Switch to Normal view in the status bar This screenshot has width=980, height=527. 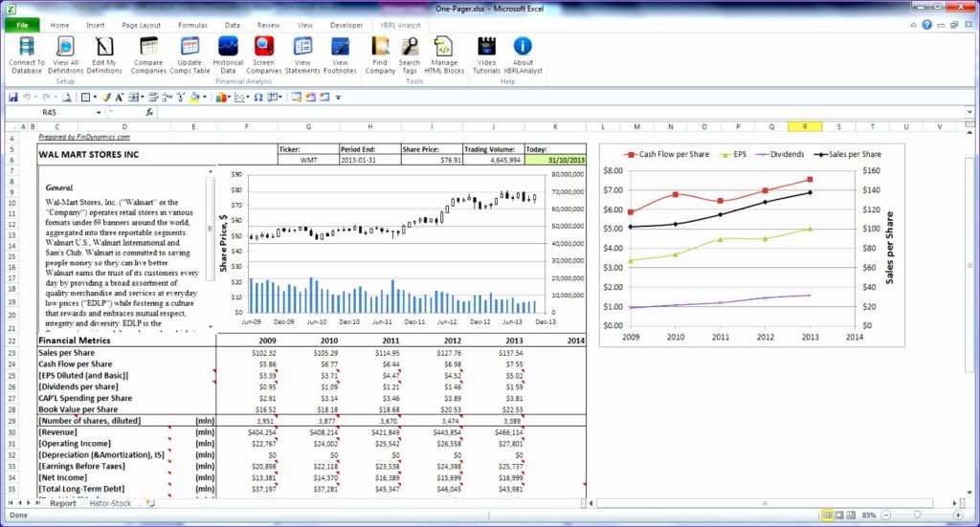click(x=828, y=516)
